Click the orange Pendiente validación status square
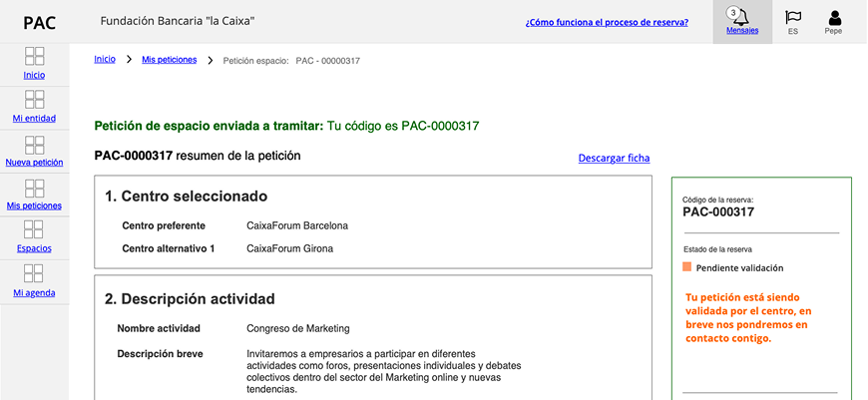This screenshot has height=400, width=868. coord(686,267)
